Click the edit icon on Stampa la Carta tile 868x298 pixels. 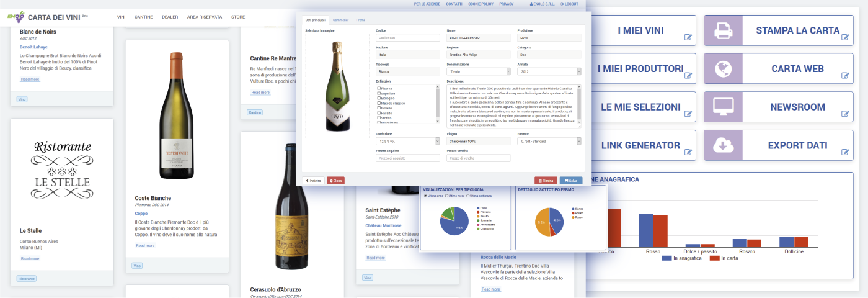pos(844,37)
